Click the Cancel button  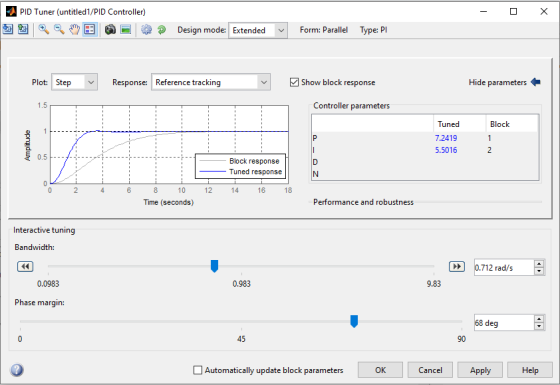(x=430, y=370)
